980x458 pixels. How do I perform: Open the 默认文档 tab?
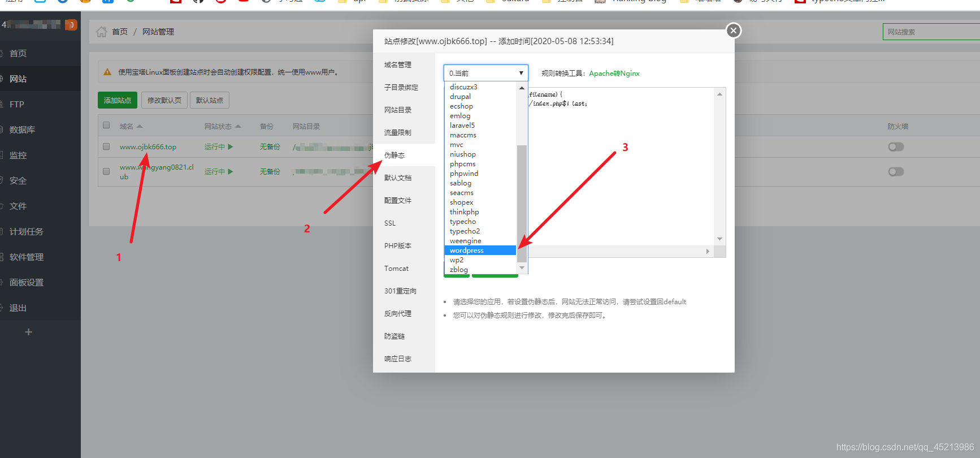[404, 178]
